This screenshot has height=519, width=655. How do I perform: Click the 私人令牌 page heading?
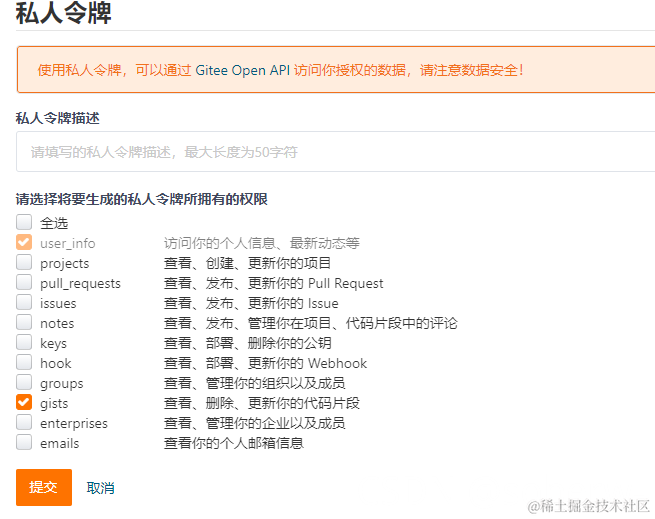coord(63,13)
